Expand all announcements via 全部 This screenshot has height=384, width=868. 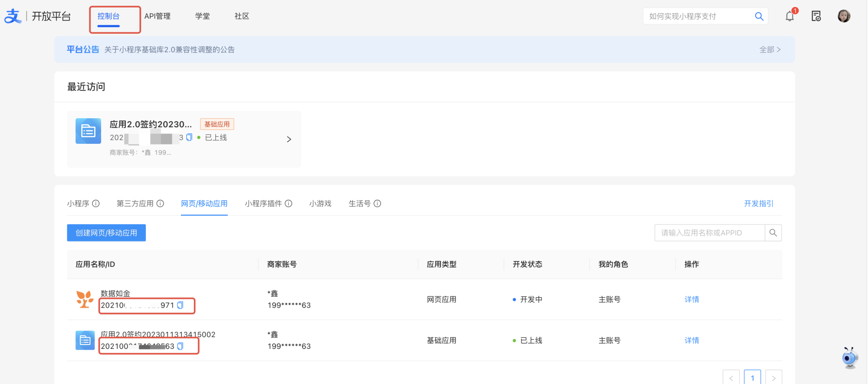[x=769, y=50]
